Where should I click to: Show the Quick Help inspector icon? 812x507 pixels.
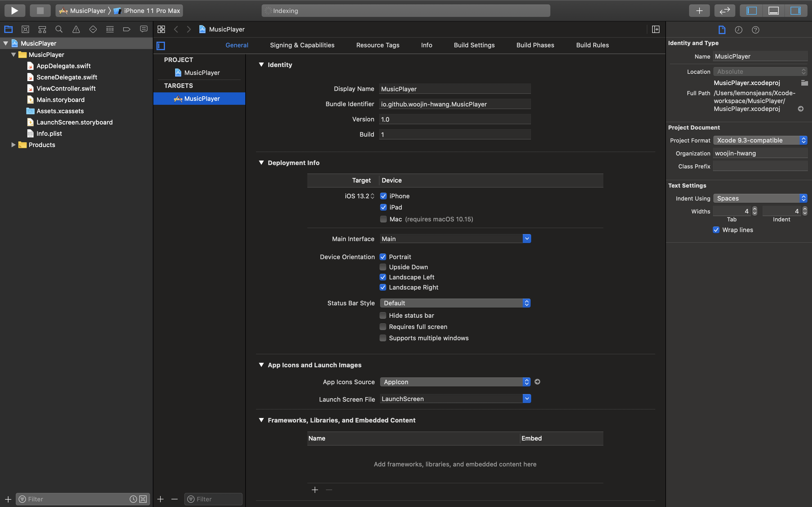[x=755, y=30]
